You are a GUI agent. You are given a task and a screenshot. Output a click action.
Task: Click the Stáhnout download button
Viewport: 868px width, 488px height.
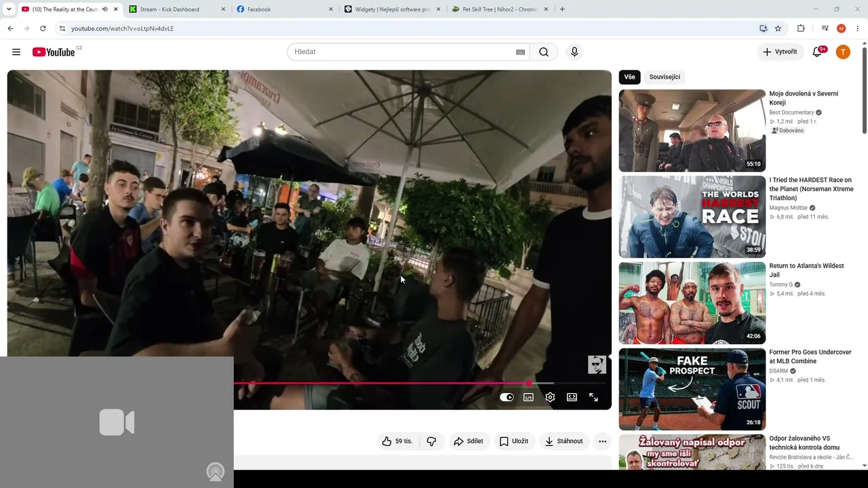pyautogui.click(x=564, y=441)
